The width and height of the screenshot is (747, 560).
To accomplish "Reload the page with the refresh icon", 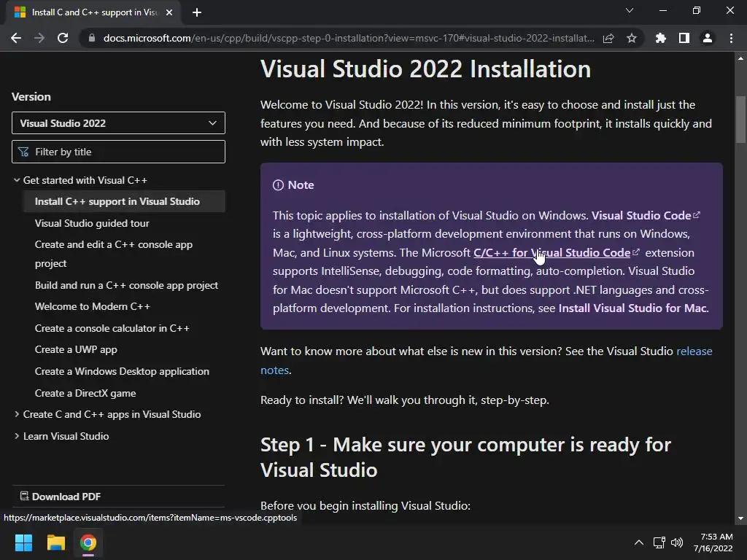I will point(63,38).
